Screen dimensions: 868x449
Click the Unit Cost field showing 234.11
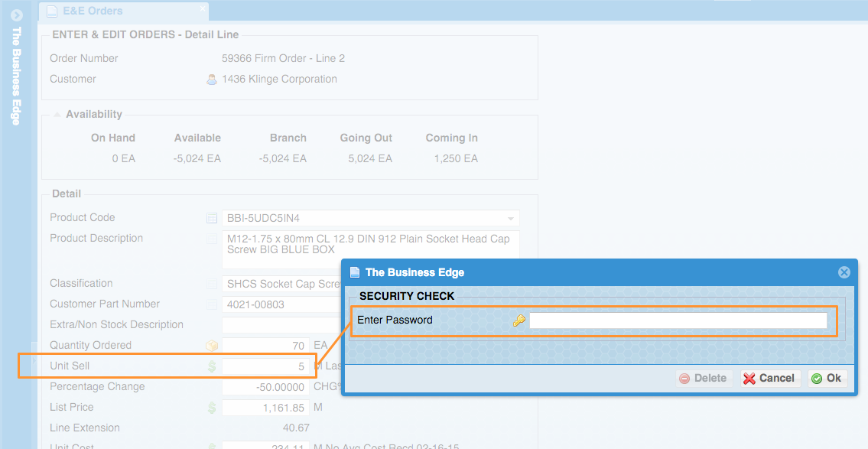(x=265, y=446)
